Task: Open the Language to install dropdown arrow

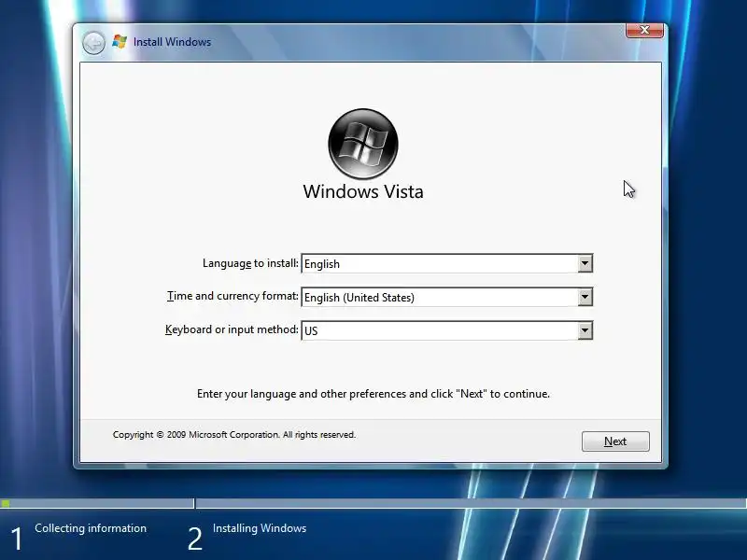Action: coord(585,263)
